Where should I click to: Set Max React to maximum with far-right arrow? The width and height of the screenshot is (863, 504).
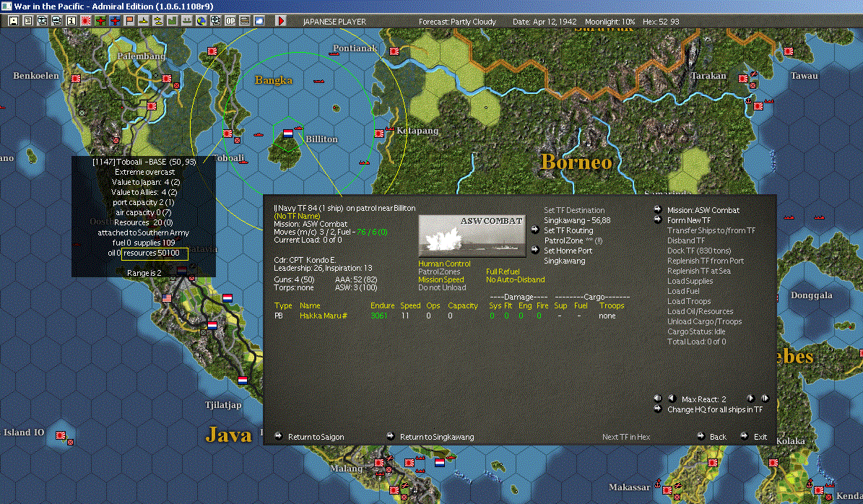tap(765, 399)
